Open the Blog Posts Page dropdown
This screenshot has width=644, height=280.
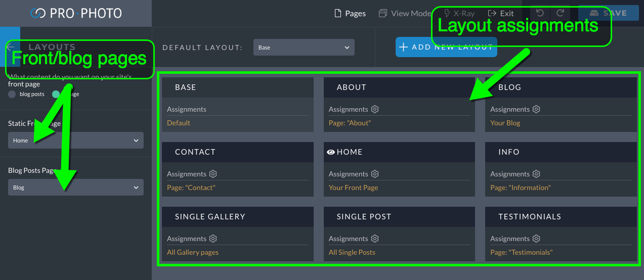click(x=76, y=188)
